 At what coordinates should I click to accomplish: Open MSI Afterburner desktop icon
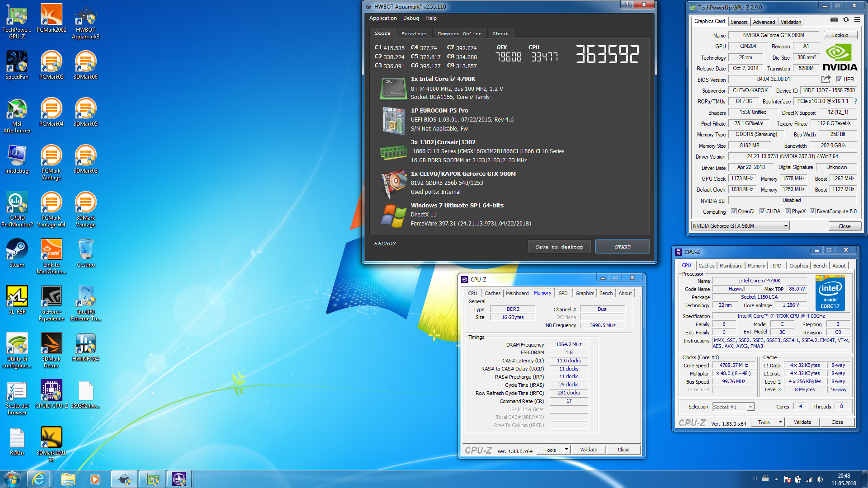tap(17, 115)
